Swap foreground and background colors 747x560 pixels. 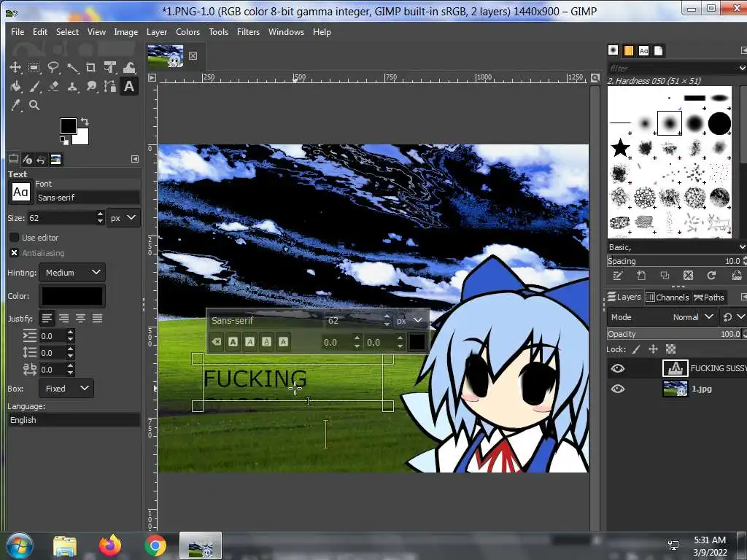coord(85,122)
